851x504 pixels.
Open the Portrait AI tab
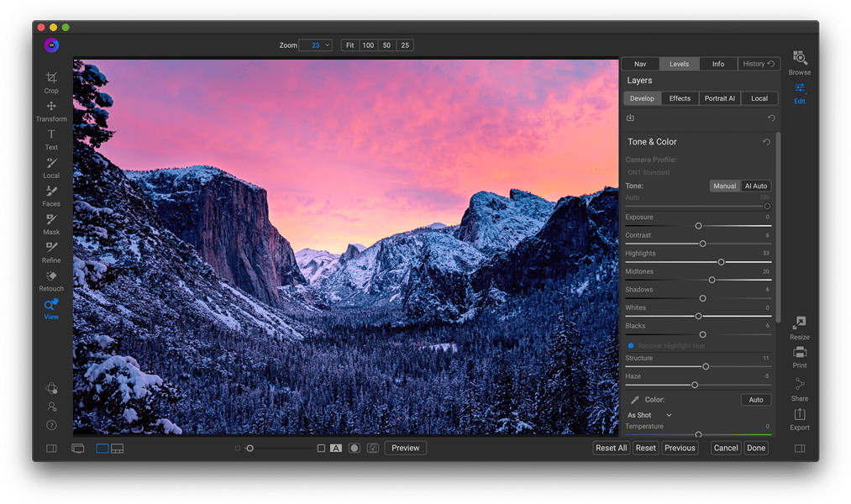720,98
